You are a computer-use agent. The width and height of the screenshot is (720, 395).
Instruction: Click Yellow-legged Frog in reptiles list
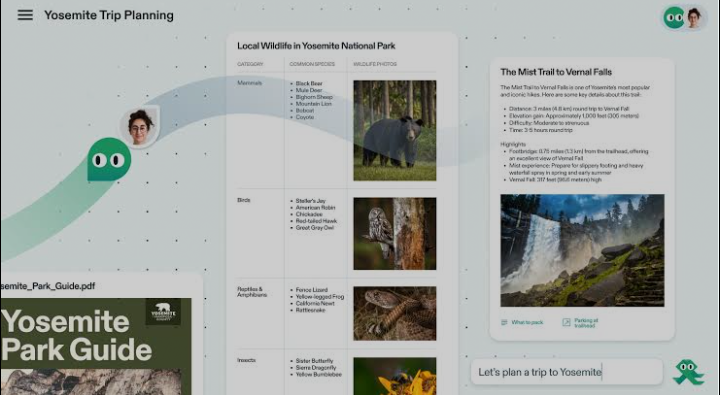320,297
